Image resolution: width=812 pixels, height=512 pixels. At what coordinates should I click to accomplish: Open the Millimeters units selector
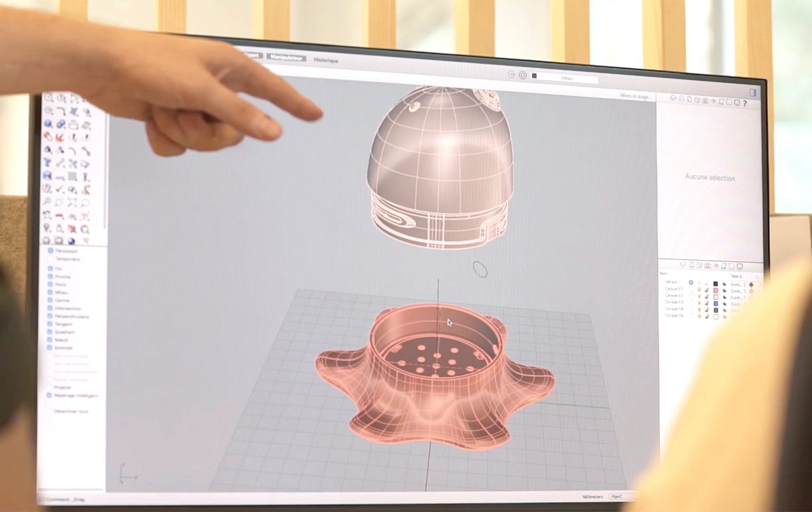click(x=592, y=496)
